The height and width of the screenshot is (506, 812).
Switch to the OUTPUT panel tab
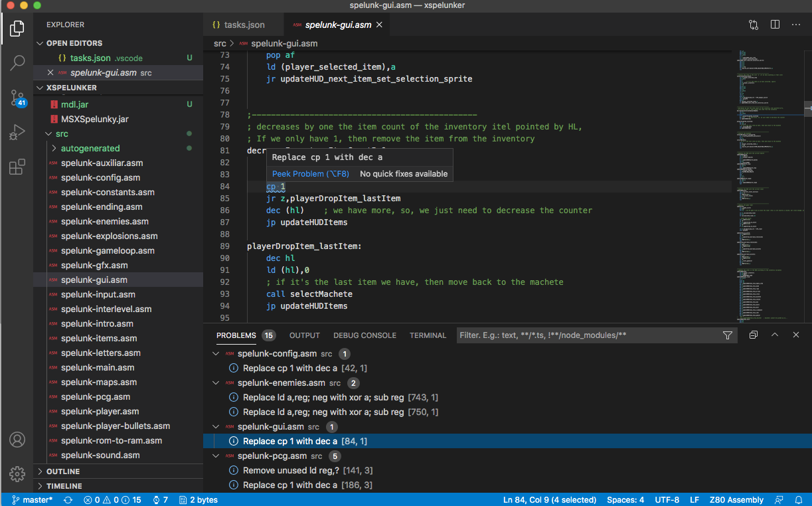[x=305, y=335]
